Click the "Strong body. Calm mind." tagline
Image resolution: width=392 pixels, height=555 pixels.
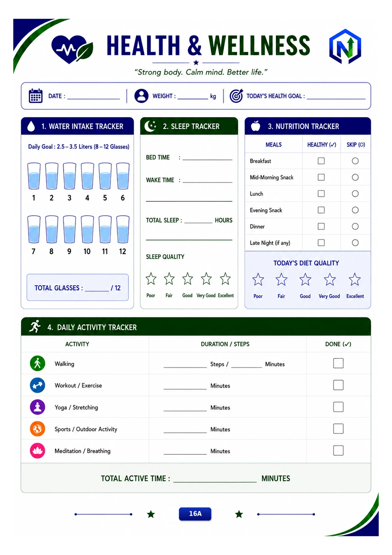coord(201,72)
